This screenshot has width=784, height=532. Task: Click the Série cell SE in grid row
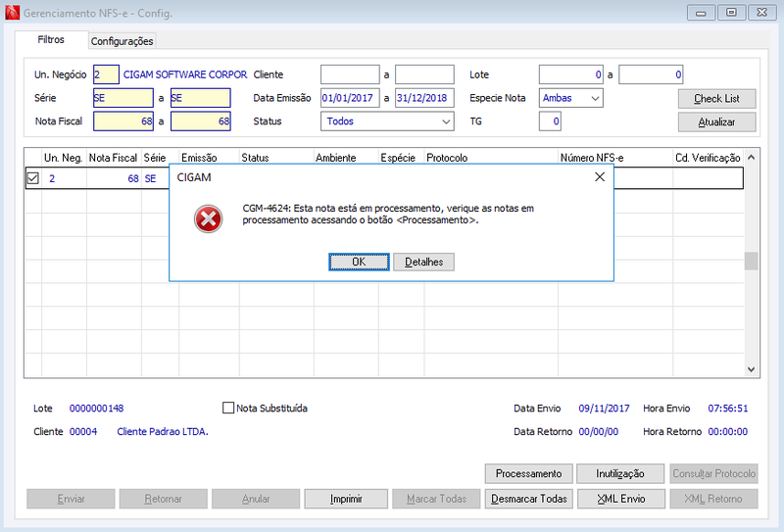pyautogui.click(x=151, y=178)
